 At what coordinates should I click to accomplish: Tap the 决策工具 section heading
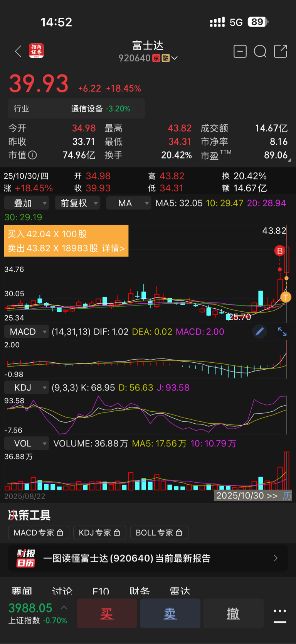(x=29, y=515)
